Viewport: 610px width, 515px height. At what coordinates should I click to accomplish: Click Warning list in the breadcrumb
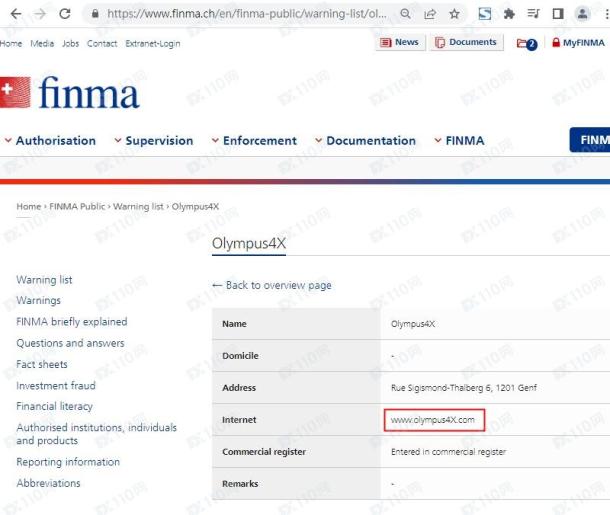[x=138, y=207]
